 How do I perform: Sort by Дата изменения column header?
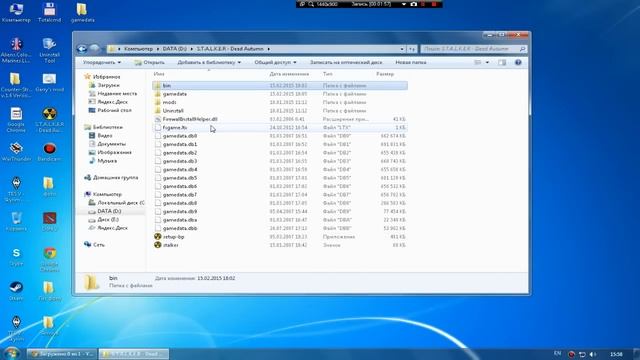(289, 74)
